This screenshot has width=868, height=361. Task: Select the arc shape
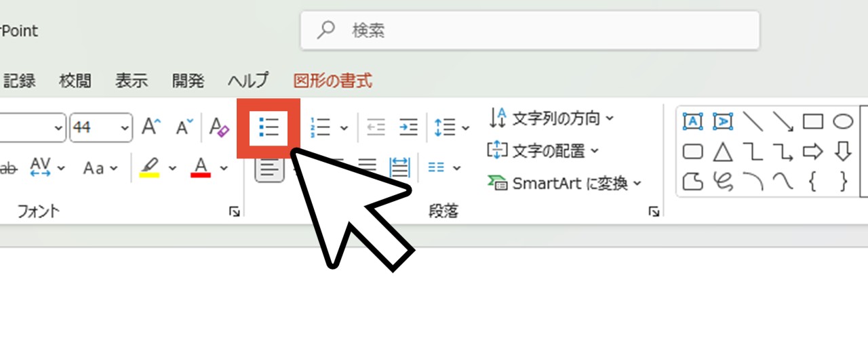coord(753,182)
